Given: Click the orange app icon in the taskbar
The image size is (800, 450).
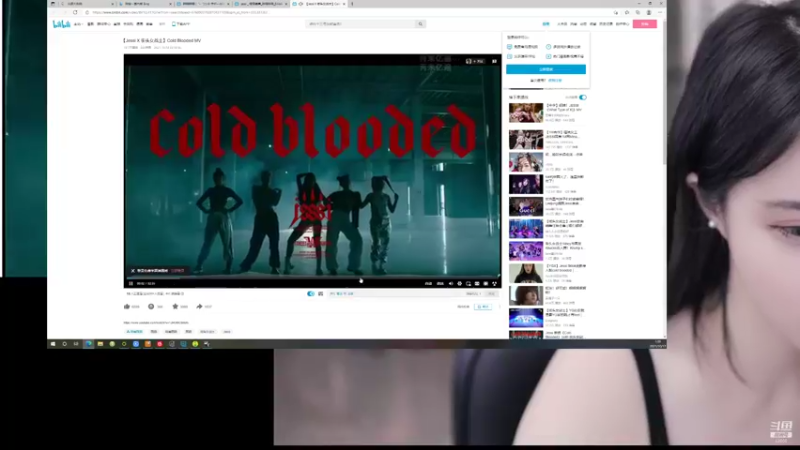Looking at the screenshot, I should tap(148, 344).
